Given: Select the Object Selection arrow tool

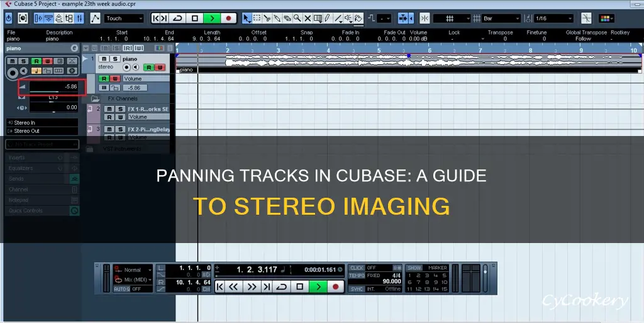Looking at the screenshot, I should coord(247,18).
